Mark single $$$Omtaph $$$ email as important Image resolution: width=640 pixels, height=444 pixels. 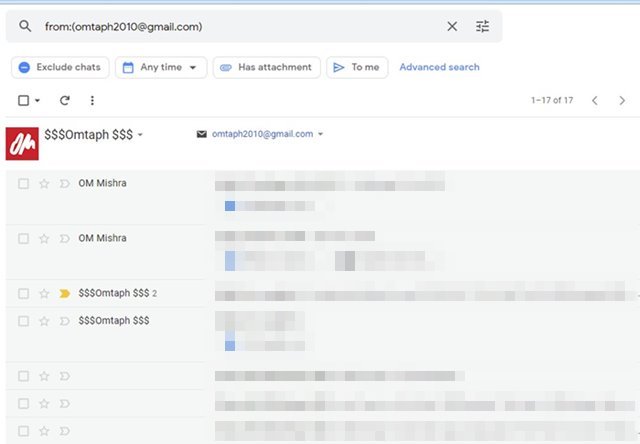(64, 321)
